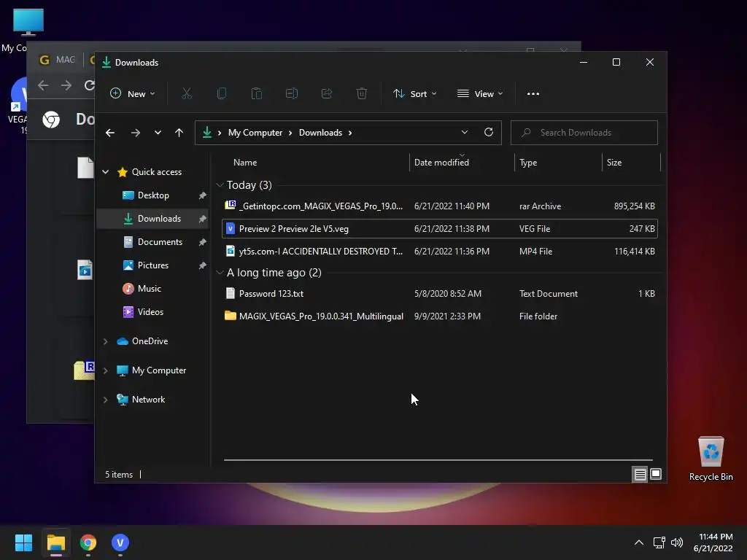Open the clock and date in taskbar
747x560 pixels.
713,542
